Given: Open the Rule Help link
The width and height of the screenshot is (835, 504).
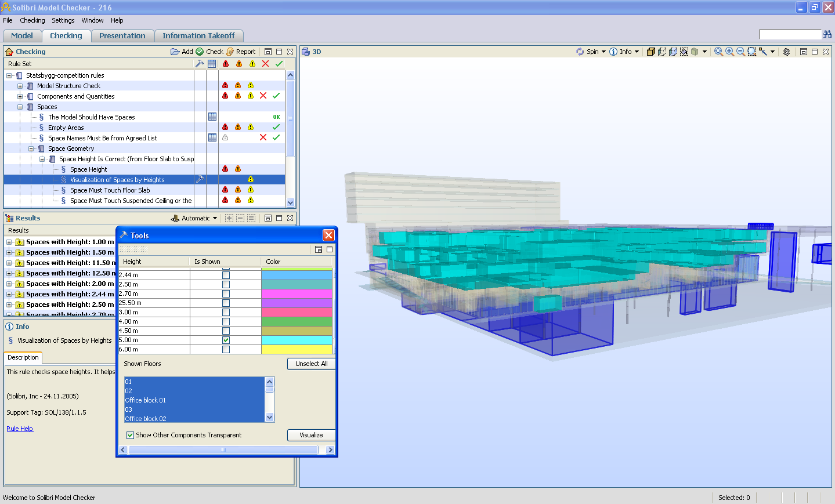Looking at the screenshot, I should [x=20, y=429].
